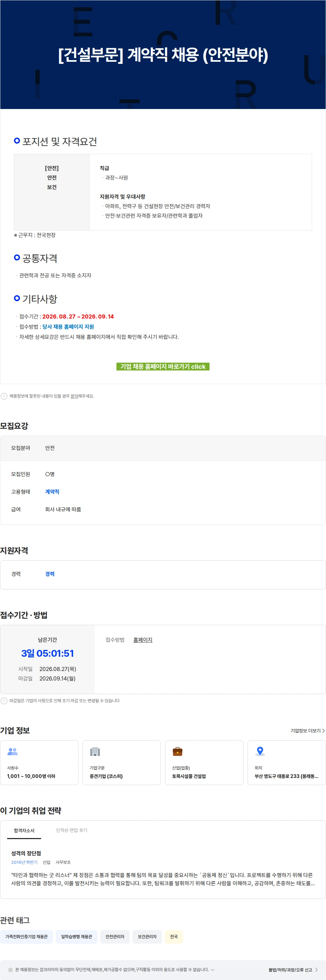Click the 계약직 employment type link
This screenshot has height=980, width=326.
[52, 491]
